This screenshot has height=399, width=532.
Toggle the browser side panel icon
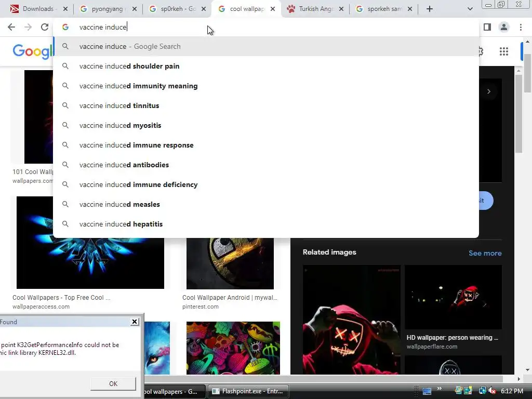[x=487, y=27]
